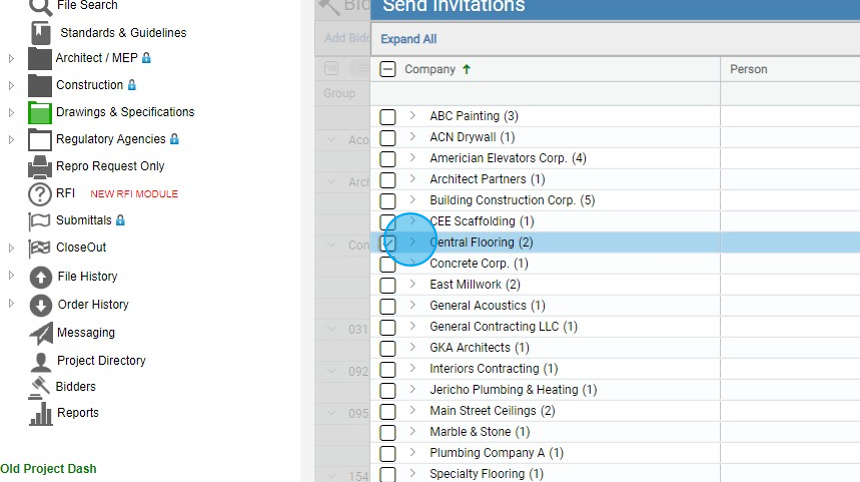The image size is (860, 482).
Task: Expand the East Millwork company group
Action: click(412, 285)
